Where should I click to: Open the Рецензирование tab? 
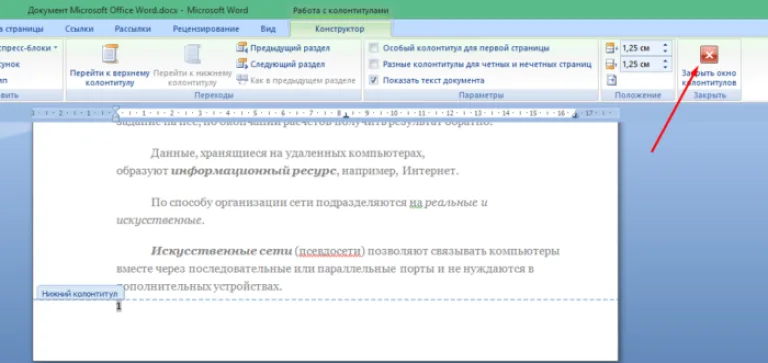206,29
